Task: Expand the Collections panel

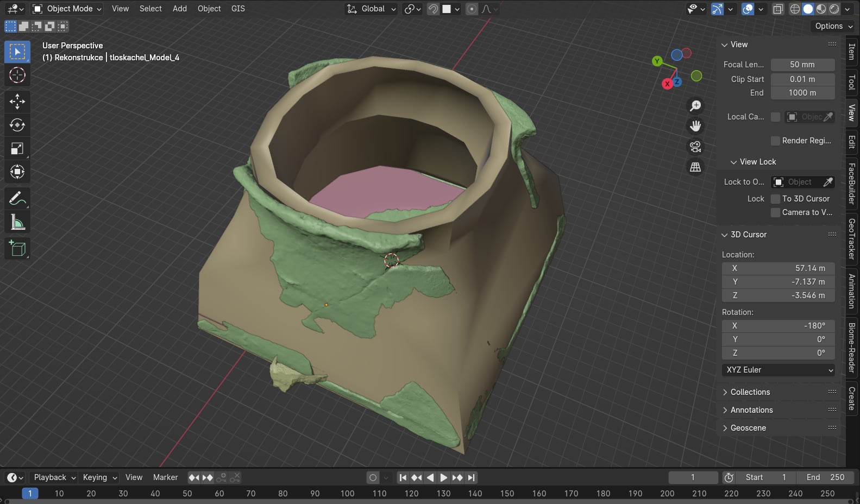Action: (x=750, y=392)
